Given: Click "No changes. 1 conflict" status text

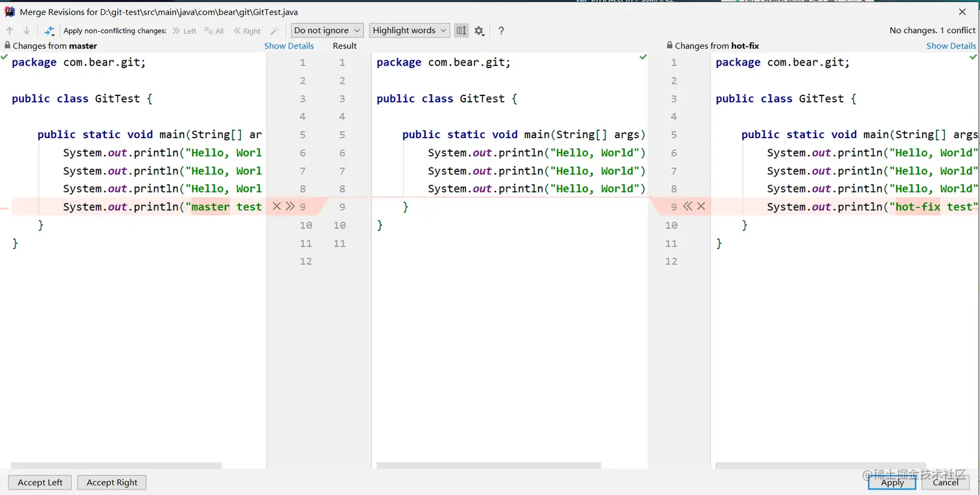Looking at the screenshot, I should tap(933, 30).
